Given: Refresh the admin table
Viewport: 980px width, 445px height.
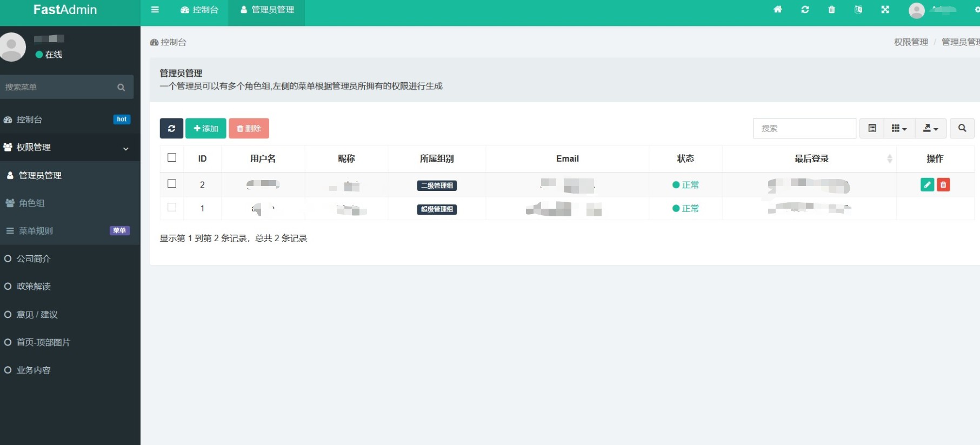Looking at the screenshot, I should (171, 128).
